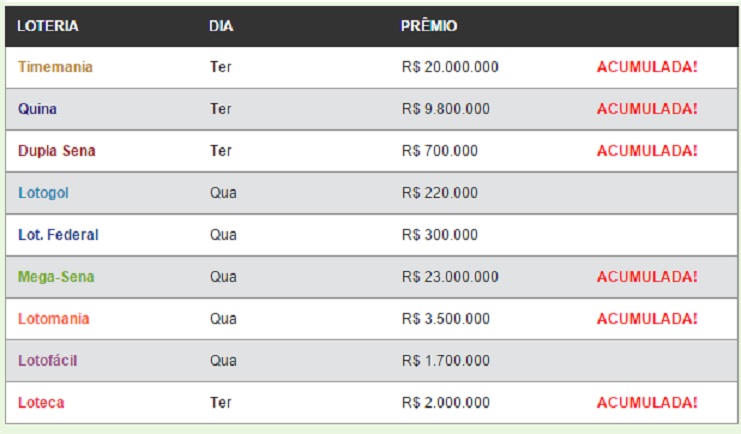Click the PRÊMIO column header
Image resolution: width=741 pixels, height=434 pixels.
[x=429, y=26]
